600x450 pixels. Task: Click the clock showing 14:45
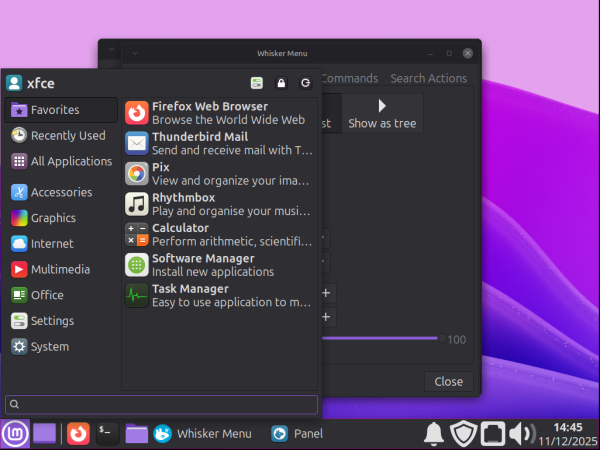[568, 434]
